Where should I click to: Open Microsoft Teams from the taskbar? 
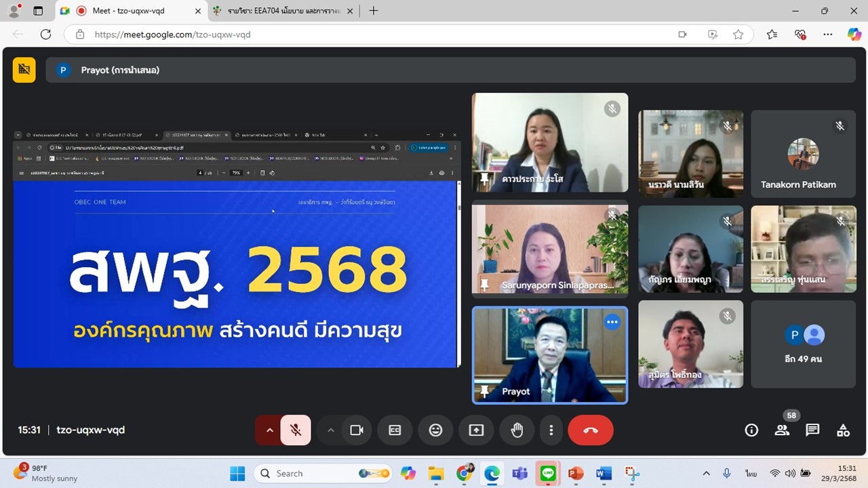[x=520, y=473]
